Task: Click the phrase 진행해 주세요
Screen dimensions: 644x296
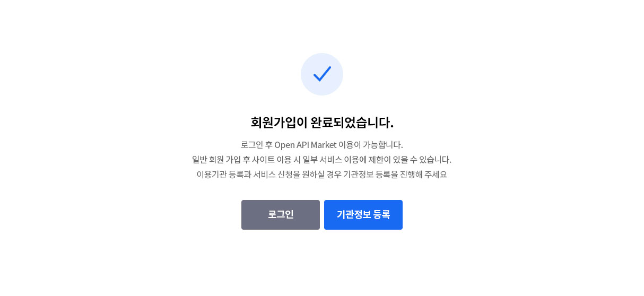Action: coord(423,175)
